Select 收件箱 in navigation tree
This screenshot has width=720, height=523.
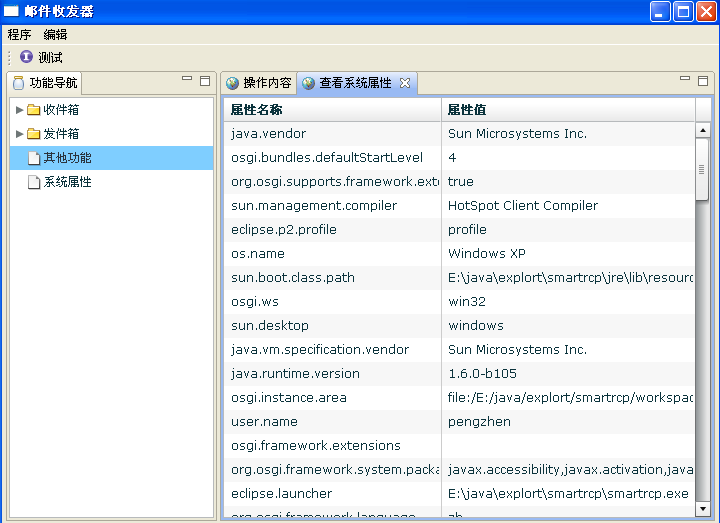coord(61,110)
